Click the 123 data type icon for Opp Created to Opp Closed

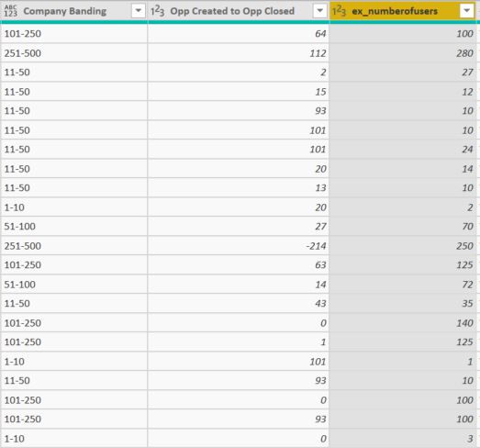pos(157,11)
